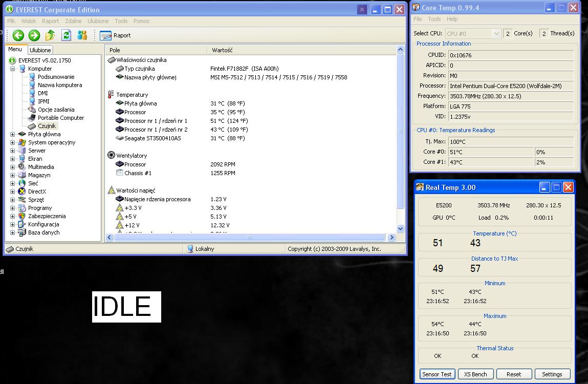The image size is (588, 384).
Task: Select the Płyta główna temperature row
Action: (x=251, y=103)
